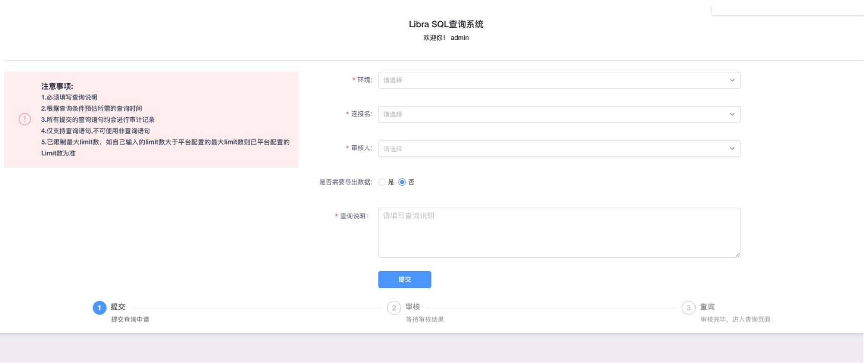Click the 审核 step title
The width and height of the screenshot is (868, 363).
[412, 307]
